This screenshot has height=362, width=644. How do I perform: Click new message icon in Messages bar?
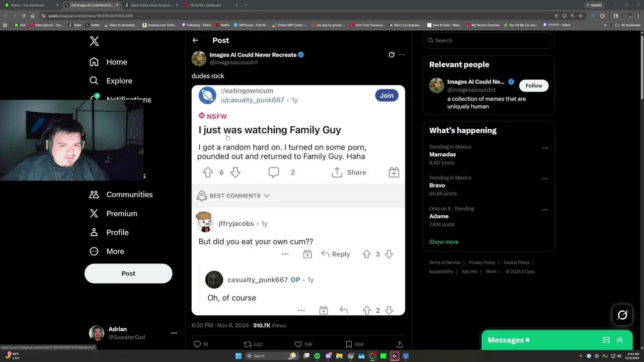pyautogui.click(x=606, y=340)
